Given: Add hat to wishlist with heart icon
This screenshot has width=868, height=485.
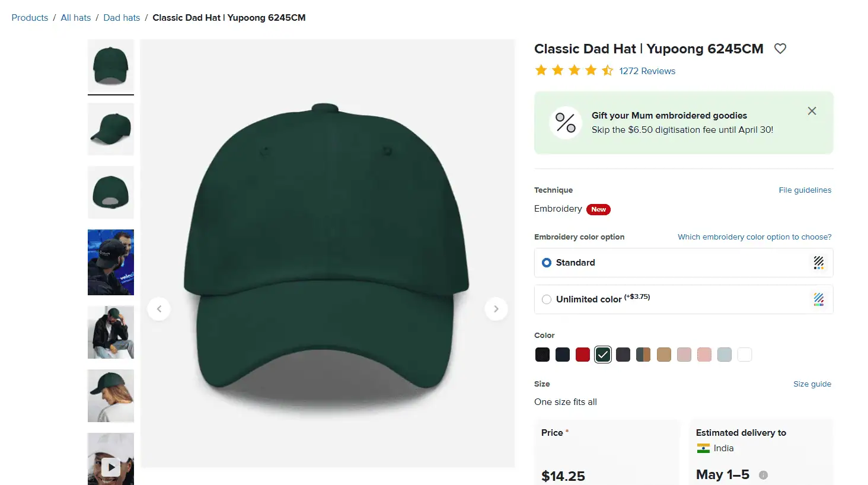Looking at the screenshot, I should pos(780,49).
